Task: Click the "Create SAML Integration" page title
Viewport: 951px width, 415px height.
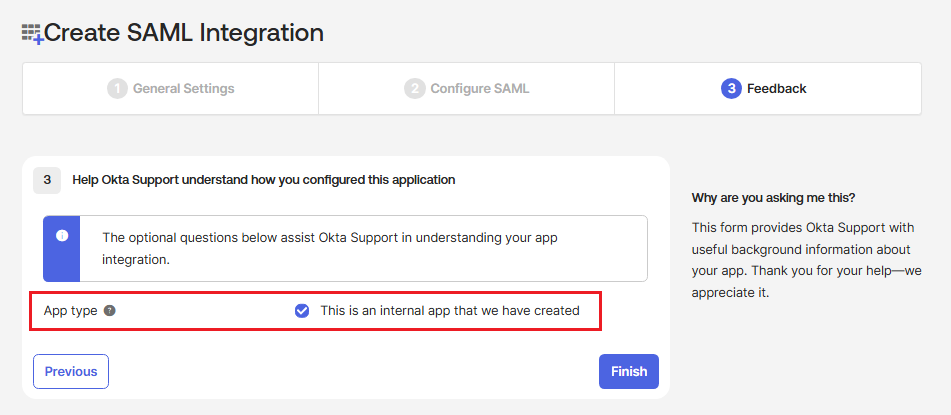Action: 184,33
